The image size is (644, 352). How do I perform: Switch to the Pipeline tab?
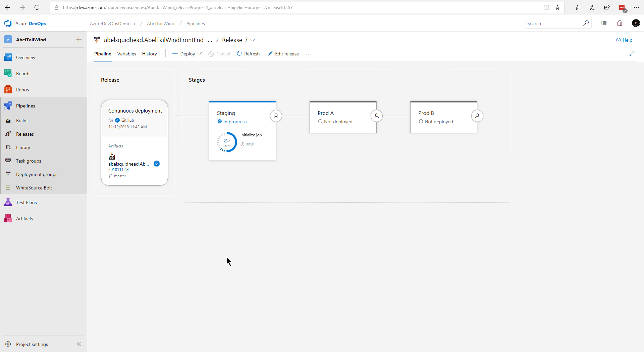[103, 54]
